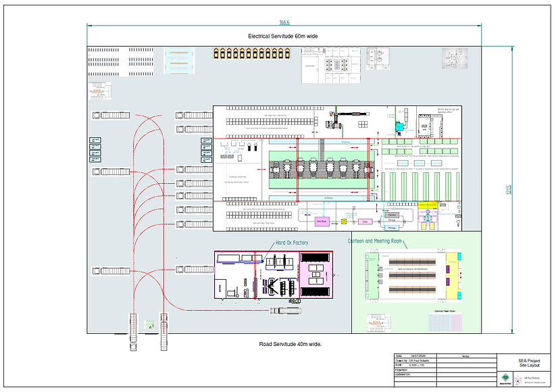Select the left truck at the gate exit
This screenshot has height=392, width=556.
click(133, 332)
